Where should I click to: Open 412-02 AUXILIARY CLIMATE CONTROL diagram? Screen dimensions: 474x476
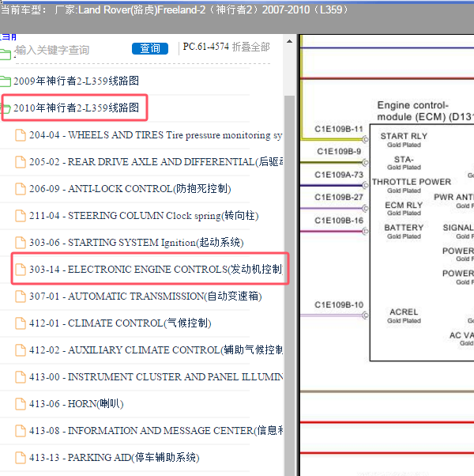pyautogui.click(x=156, y=350)
